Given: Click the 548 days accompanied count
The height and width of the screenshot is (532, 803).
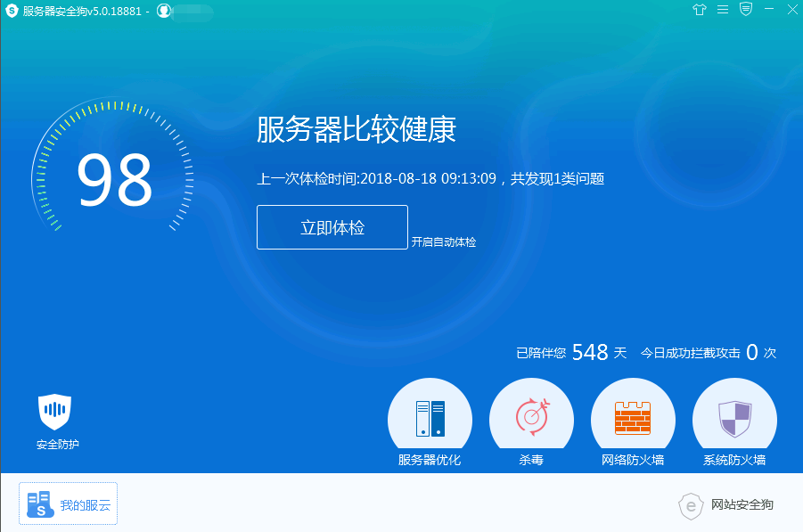Looking at the screenshot, I should pos(590,352).
